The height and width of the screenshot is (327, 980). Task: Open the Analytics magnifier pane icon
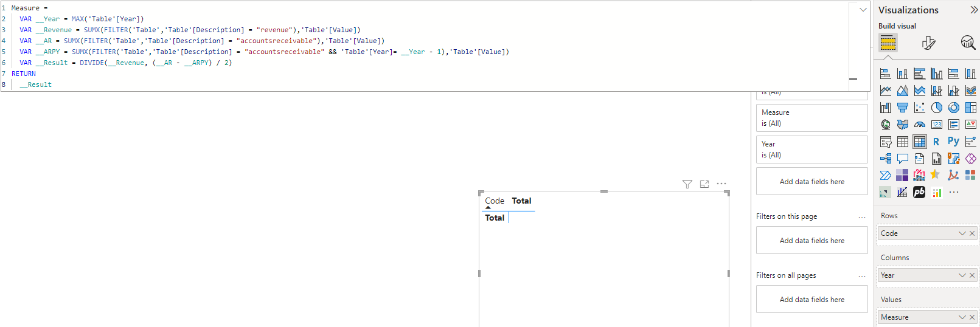pyautogui.click(x=968, y=43)
